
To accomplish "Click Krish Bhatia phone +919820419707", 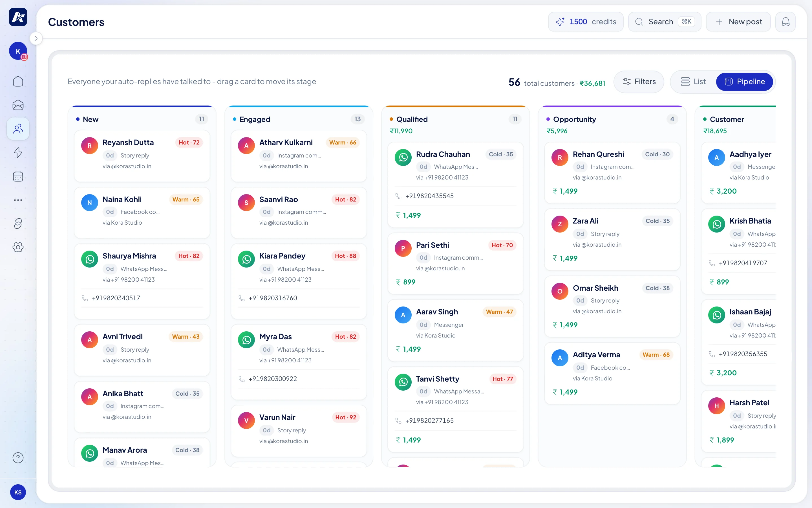I will click(x=743, y=263).
